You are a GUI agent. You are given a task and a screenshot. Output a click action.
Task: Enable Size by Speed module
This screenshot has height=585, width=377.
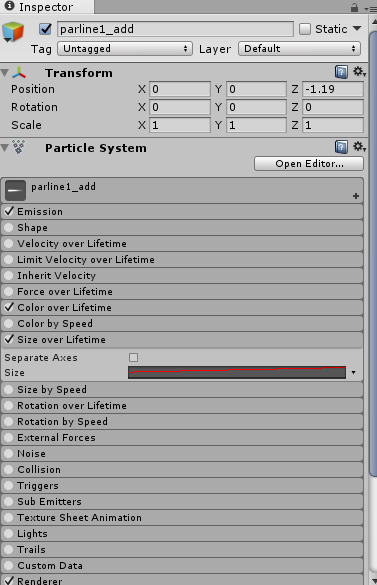point(9,390)
